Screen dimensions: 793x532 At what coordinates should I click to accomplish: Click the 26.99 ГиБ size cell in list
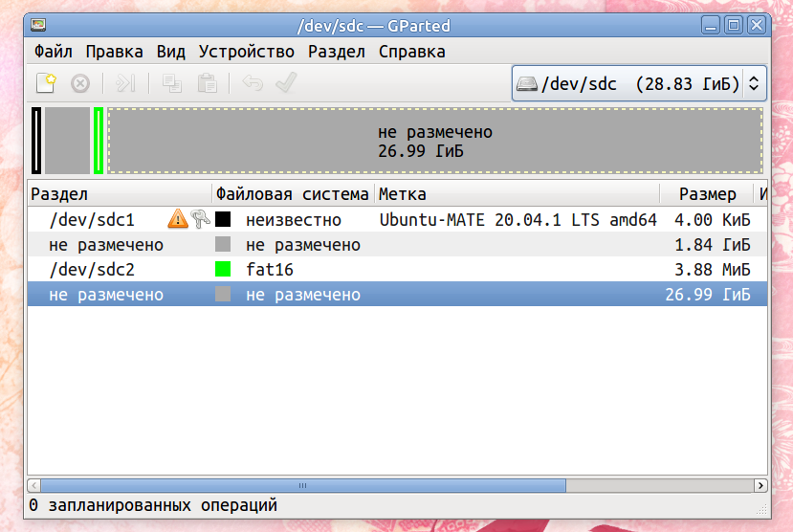708,294
